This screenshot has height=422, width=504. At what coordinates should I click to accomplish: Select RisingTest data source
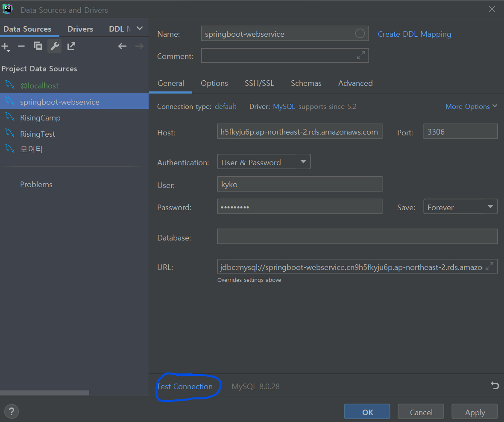tap(74, 134)
